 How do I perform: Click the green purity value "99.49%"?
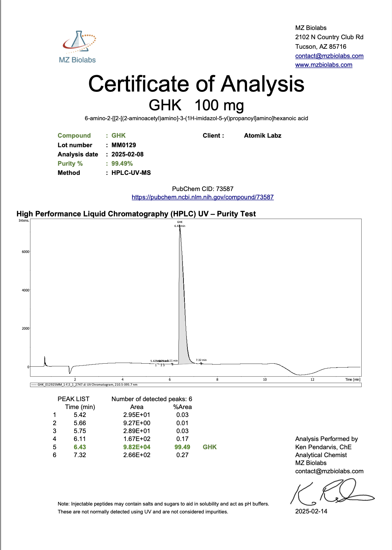click(122, 163)
